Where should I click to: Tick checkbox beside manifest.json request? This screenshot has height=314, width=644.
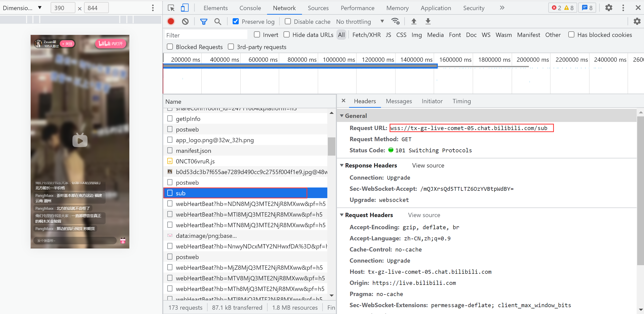(170, 150)
